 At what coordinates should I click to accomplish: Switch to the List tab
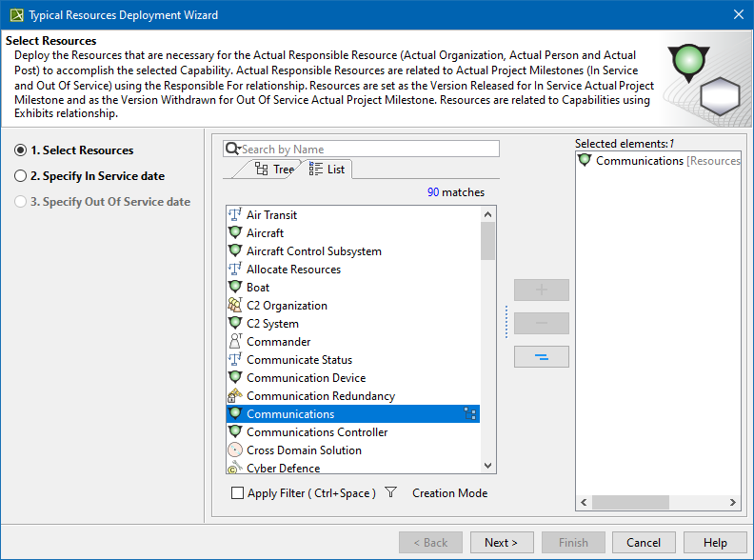coord(327,170)
